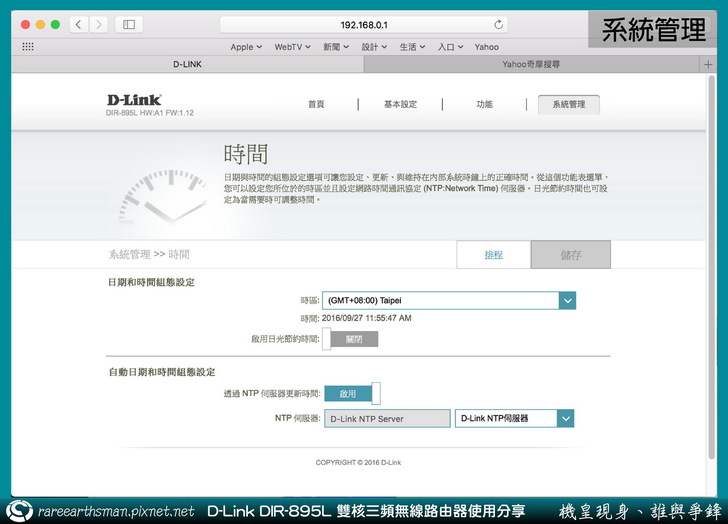Open the 基本設定 settings menu
728x524 pixels.
[x=400, y=104]
